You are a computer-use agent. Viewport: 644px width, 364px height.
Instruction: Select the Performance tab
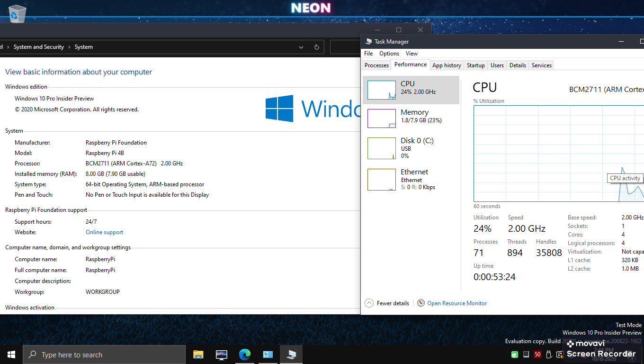pos(411,64)
